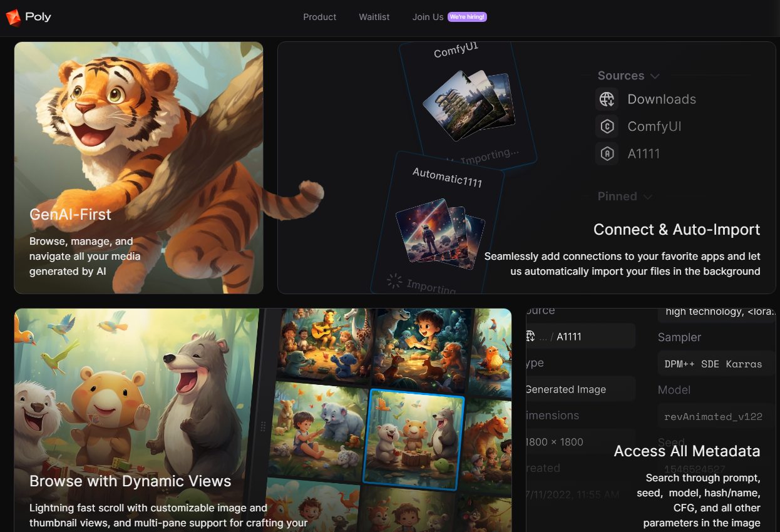Click the globe icon in the Source path field
This screenshot has width=780, height=532.
click(530, 337)
